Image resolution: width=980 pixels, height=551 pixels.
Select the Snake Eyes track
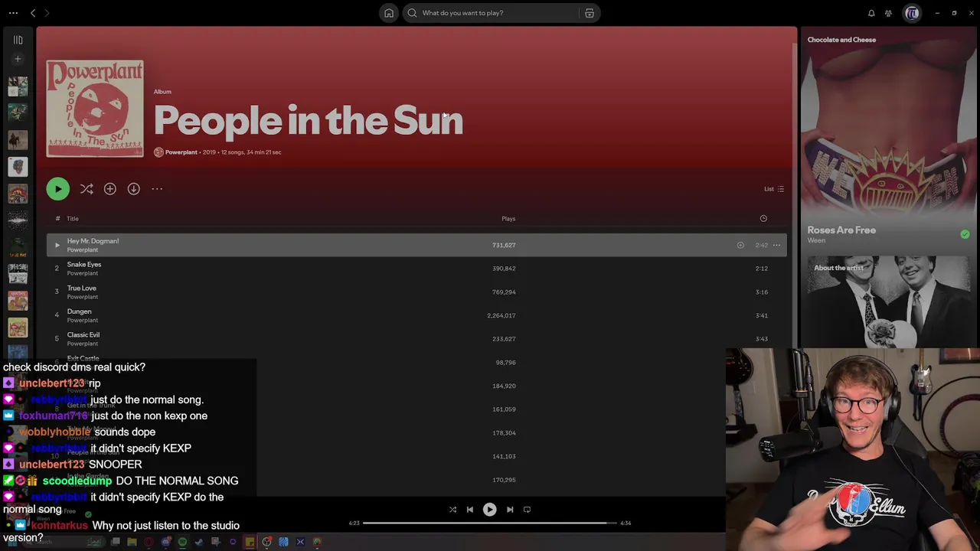pyautogui.click(x=416, y=269)
